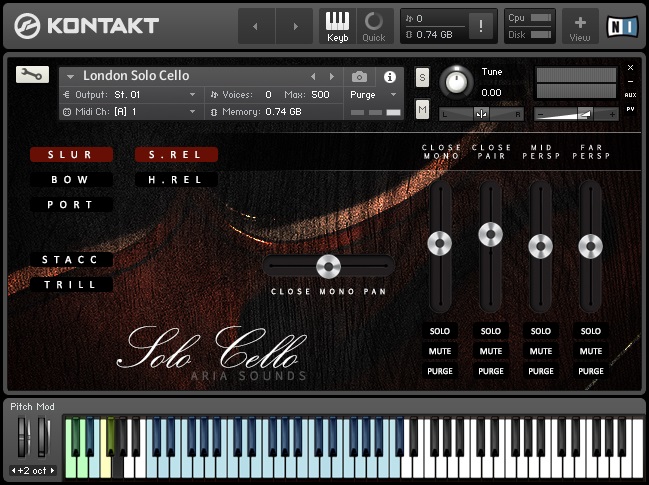This screenshot has width=649, height=485.
Task: Click the London Solo Cello name
Action: pyautogui.click(x=136, y=76)
